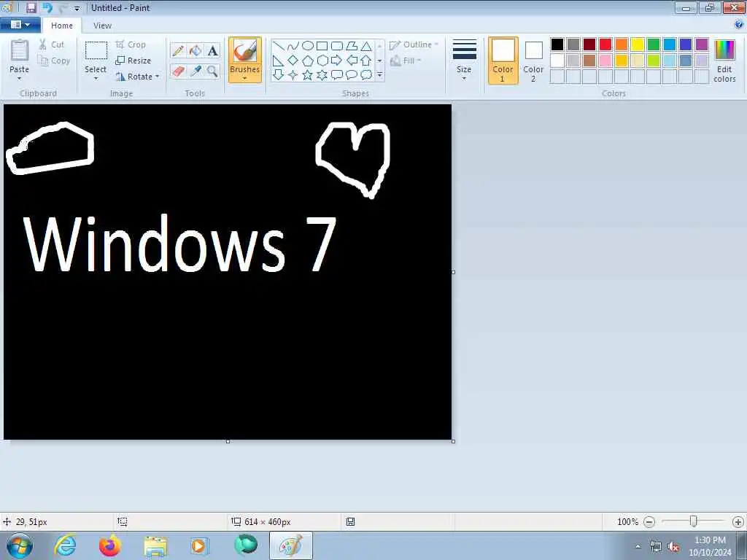Select the Eraser tool
Viewport: 747px width, 560px height.
(x=178, y=71)
